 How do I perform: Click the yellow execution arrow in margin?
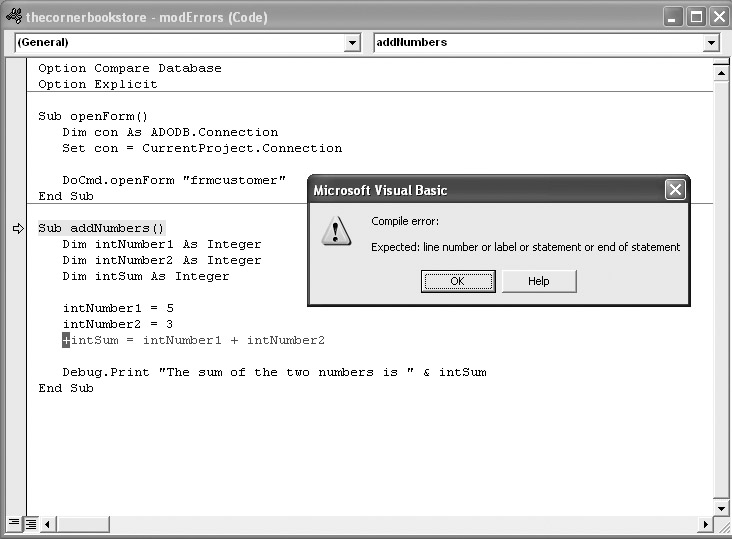point(17,228)
